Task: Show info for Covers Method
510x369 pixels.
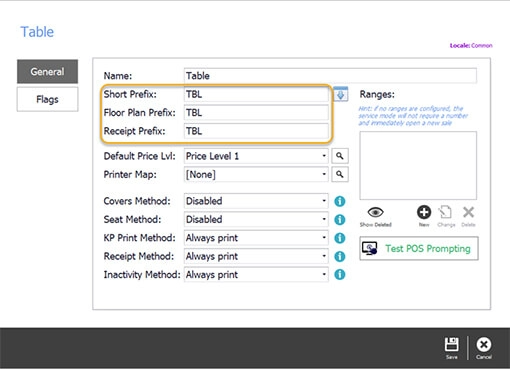Action: click(340, 201)
